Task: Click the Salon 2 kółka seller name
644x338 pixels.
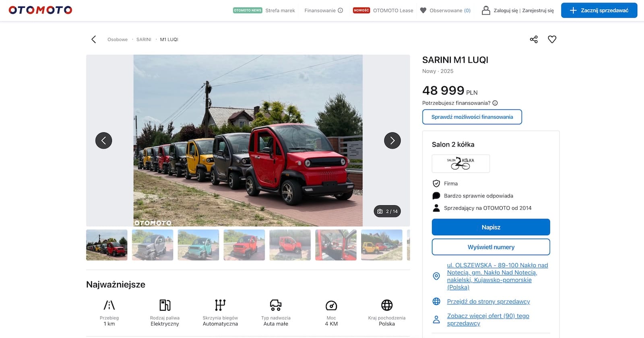Action: point(453,144)
